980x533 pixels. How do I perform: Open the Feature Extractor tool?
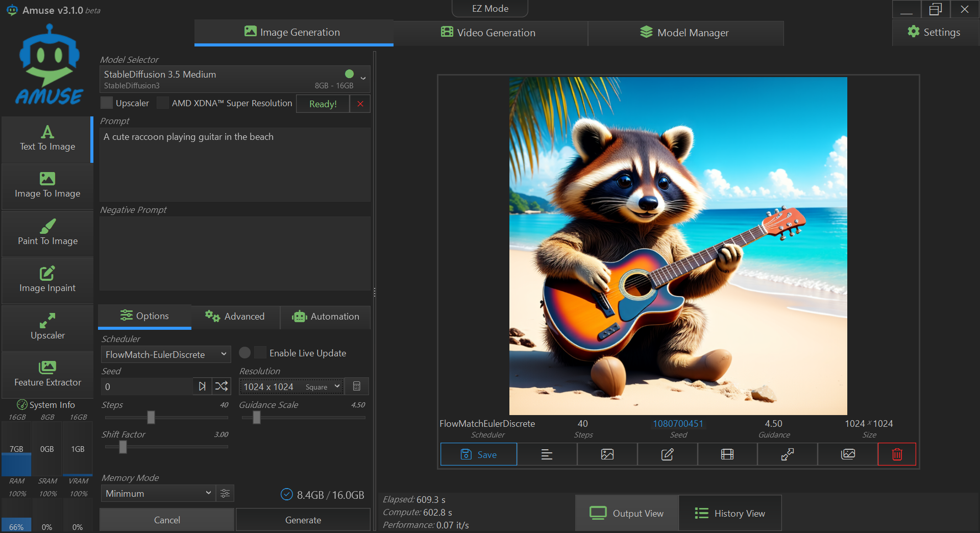point(47,375)
